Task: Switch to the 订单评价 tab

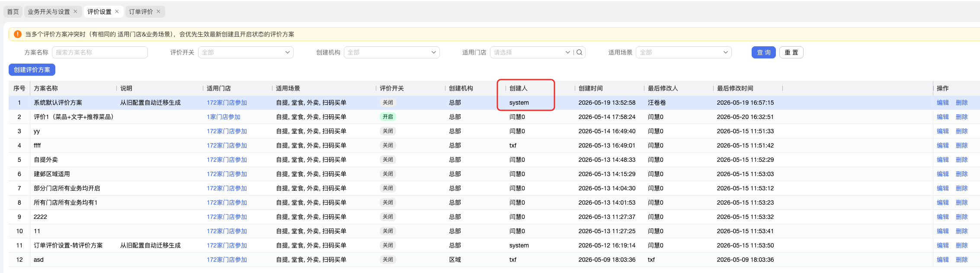Action: point(141,12)
